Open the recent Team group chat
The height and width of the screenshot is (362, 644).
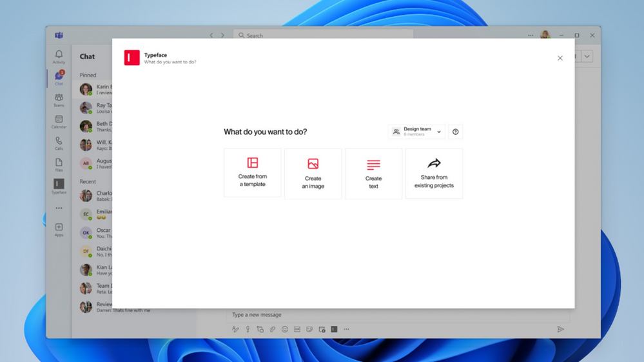coord(93,288)
